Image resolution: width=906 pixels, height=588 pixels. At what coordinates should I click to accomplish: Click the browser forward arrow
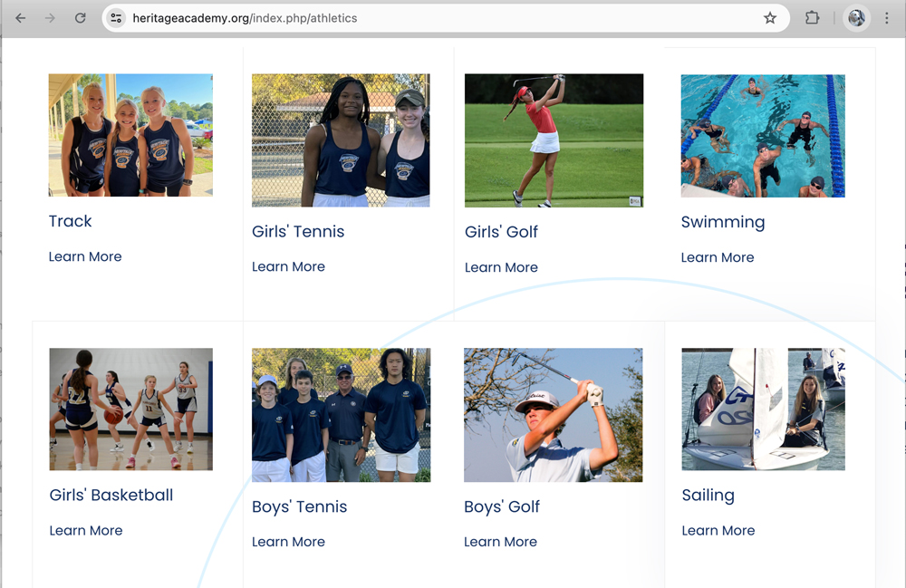pos(50,18)
